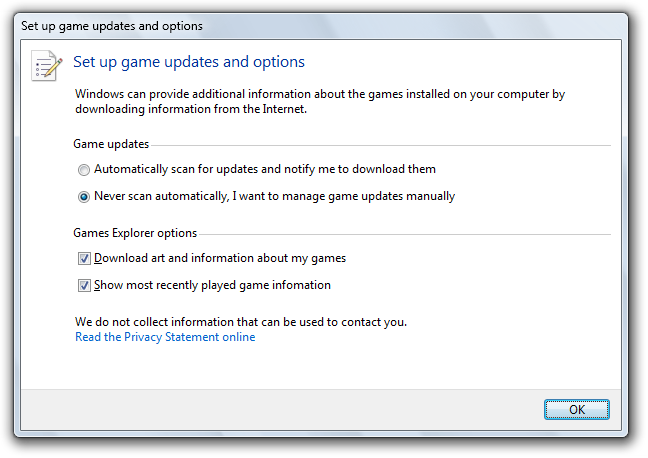The height and width of the screenshot is (458, 648).
Task: Click the notepad and pencil setup icon
Action: click(47, 65)
